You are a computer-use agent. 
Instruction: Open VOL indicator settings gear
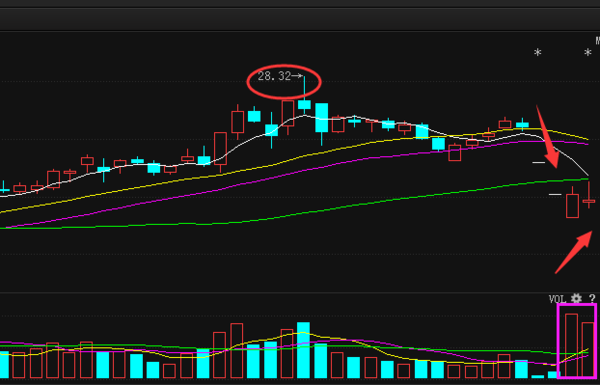point(576,299)
